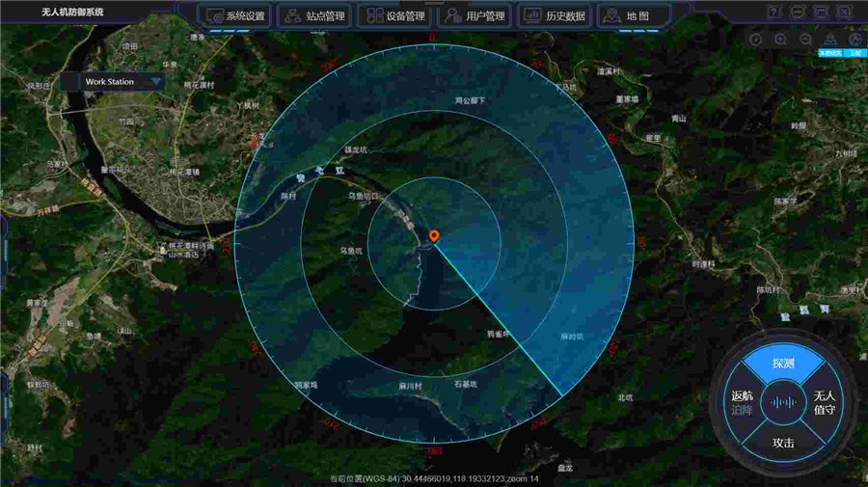Screen dimensions: 868x487
Task: Open 用户管理 user management menu
Action: point(475,16)
